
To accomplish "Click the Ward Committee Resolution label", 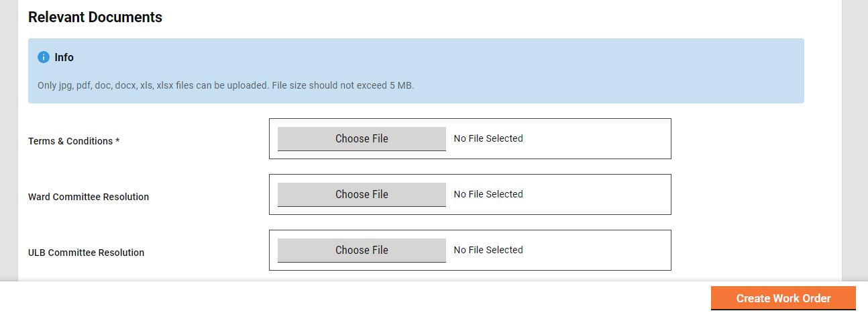I will tap(89, 197).
